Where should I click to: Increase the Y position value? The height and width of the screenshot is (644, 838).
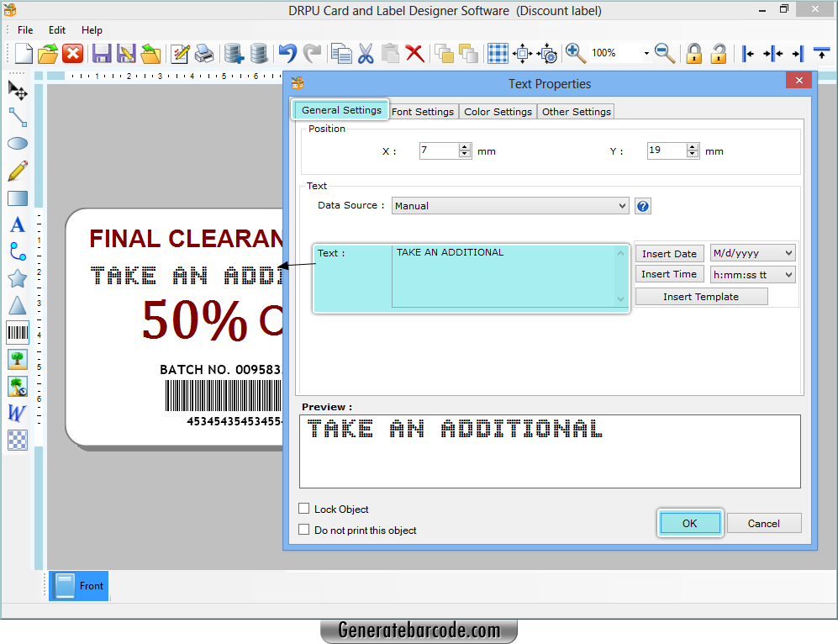[x=693, y=147]
